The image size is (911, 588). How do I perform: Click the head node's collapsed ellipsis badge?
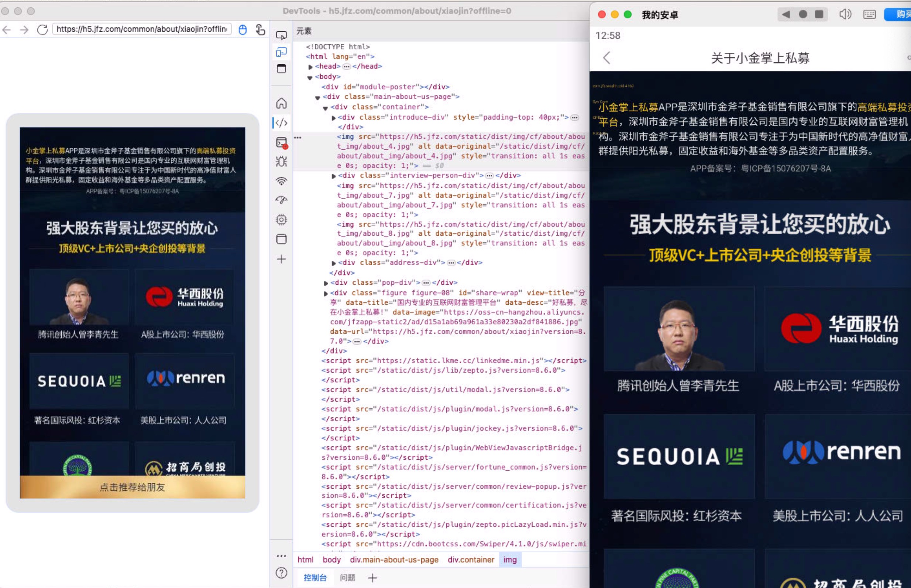[347, 67]
